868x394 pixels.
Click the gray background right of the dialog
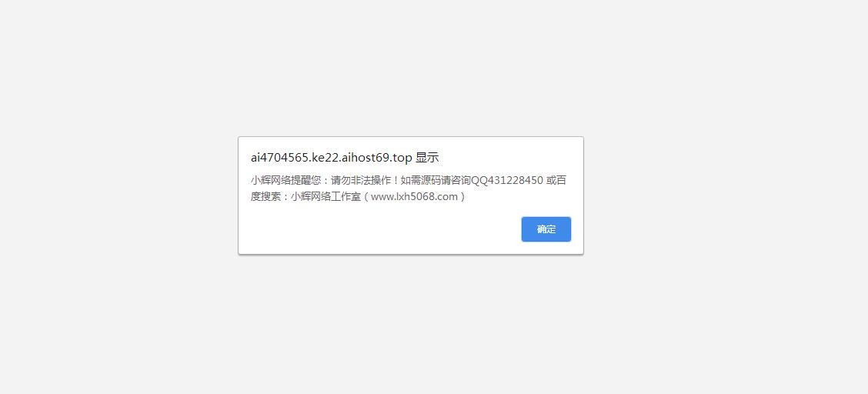[725, 195]
